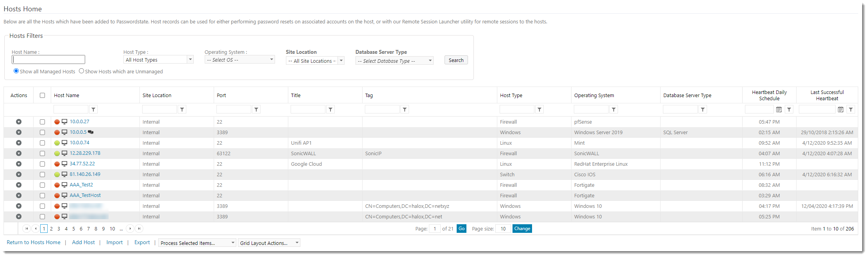
Task: Click the Add Host link
Action: [83, 243]
